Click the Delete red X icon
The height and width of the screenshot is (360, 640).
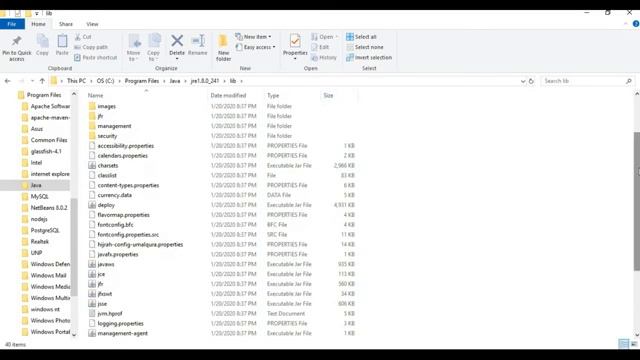177,40
